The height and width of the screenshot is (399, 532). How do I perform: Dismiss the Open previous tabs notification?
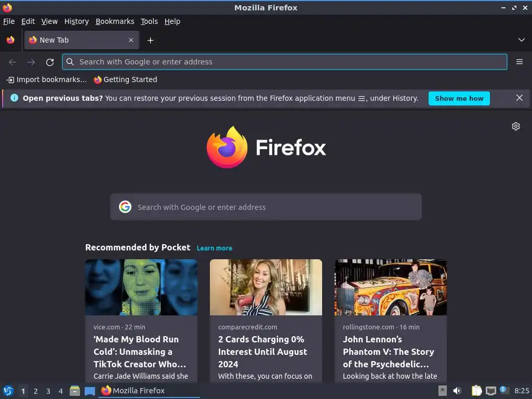pyautogui.click(x=520, y=98)
